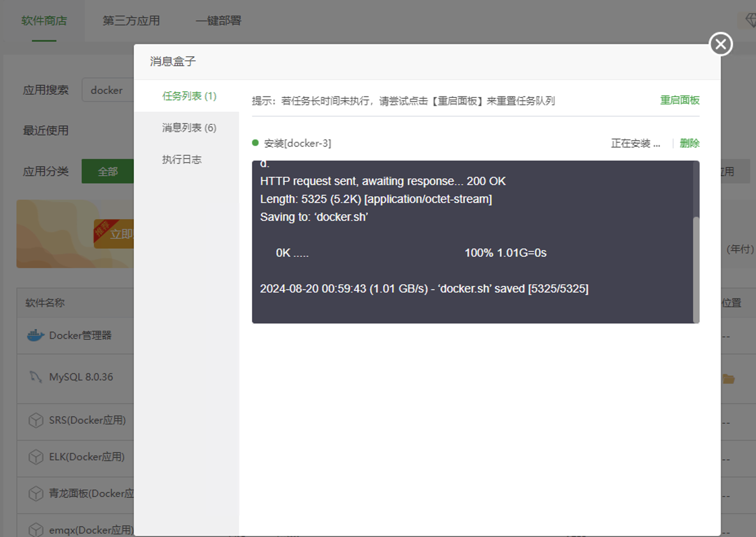Click the ELK(Docker应用) cube icon
756x537 pixels.
tap(36, 457)
